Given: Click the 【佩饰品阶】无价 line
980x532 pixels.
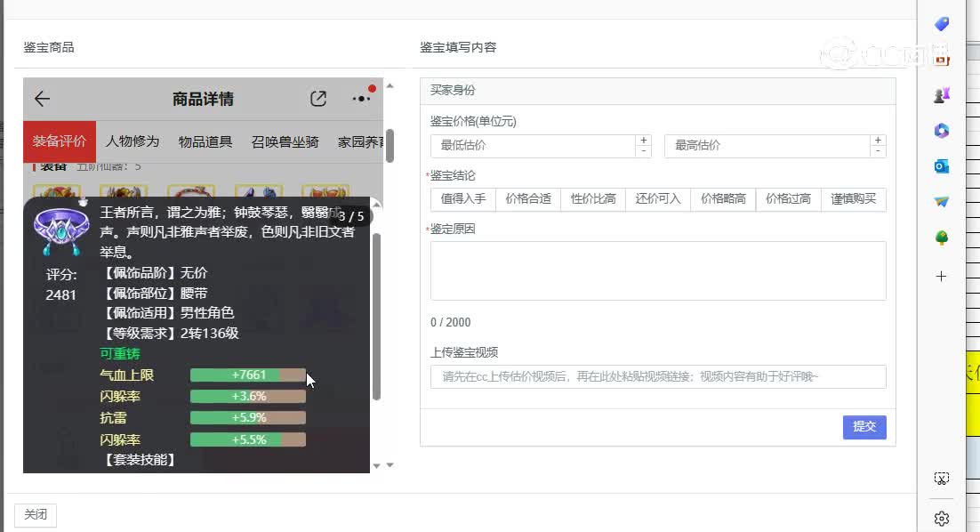Looking at the screenshot, I should tap(154, 273).
